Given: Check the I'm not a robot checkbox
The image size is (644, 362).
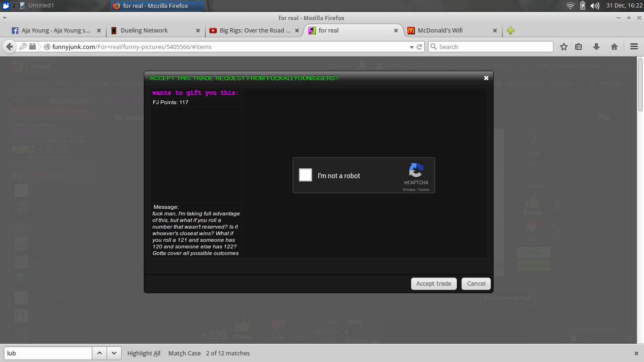Looking at the screenshot, I should [305, 175].
